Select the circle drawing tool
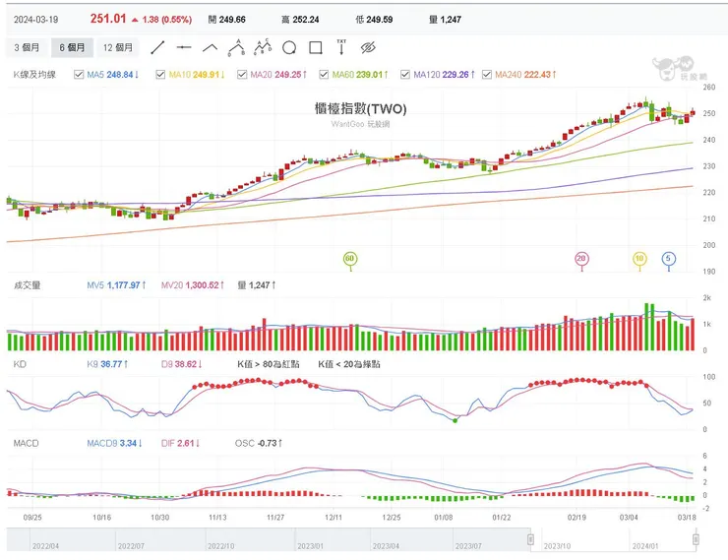Screen dimensions: 728x560 [x=289, y=47]
